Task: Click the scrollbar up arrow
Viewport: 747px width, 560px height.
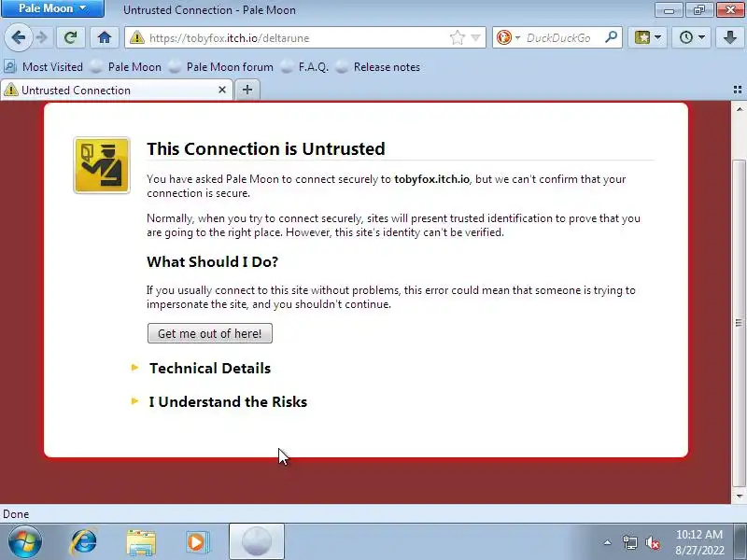Action: tap(739, 109)
